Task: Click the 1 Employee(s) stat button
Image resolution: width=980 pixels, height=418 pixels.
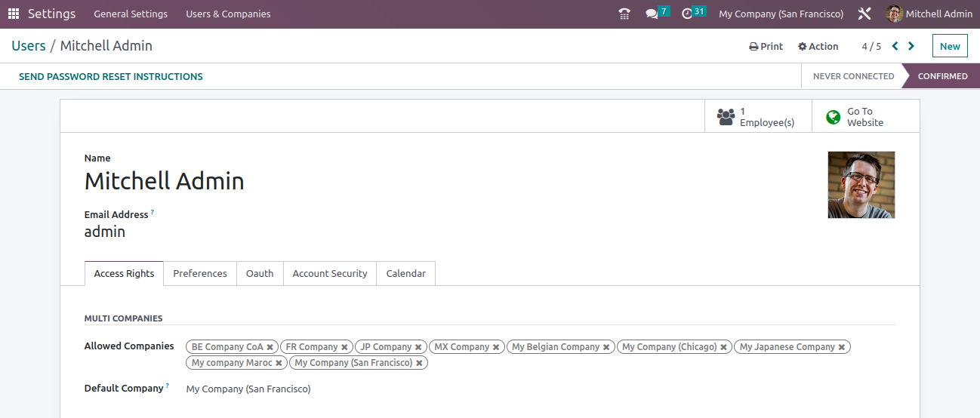Action: click(758, 116)
